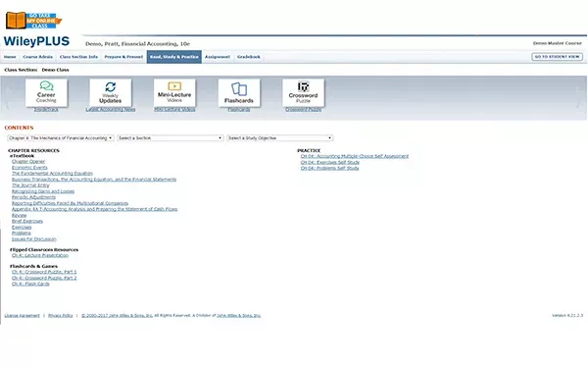Open Ch 4: Flash Cards link
Image resolution: width=588 pixels, height=368 pixels.
pyautogui.click(x=30, y=284)
